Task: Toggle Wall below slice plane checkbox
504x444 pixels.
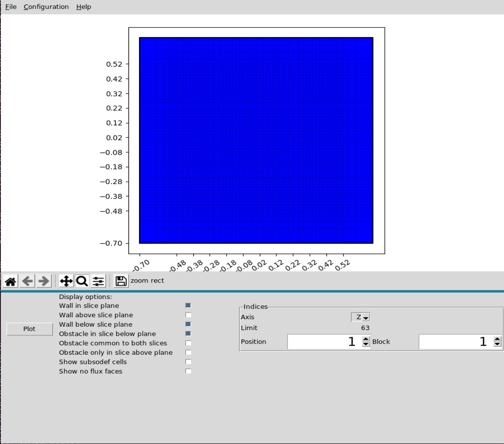Action: [188, 324]
